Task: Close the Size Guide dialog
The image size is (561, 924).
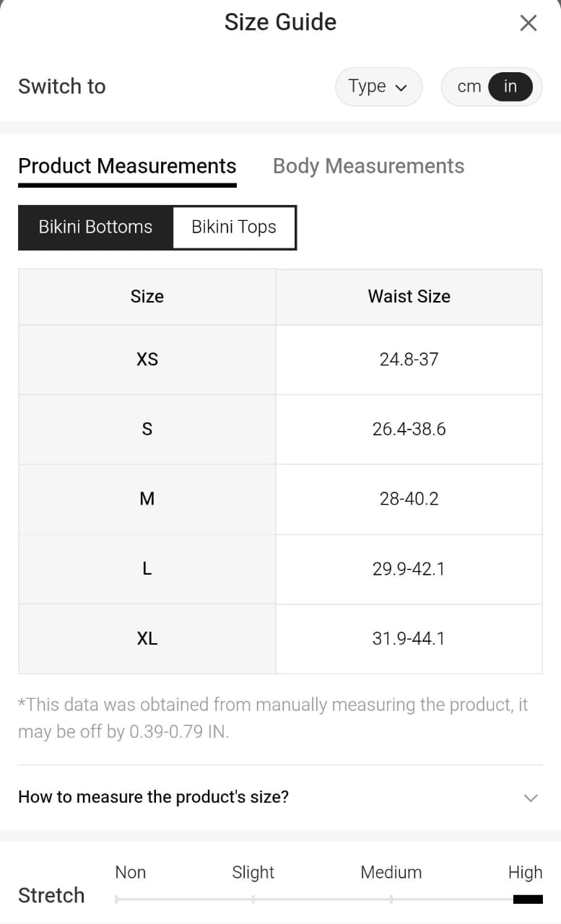Action: point(529,23)
